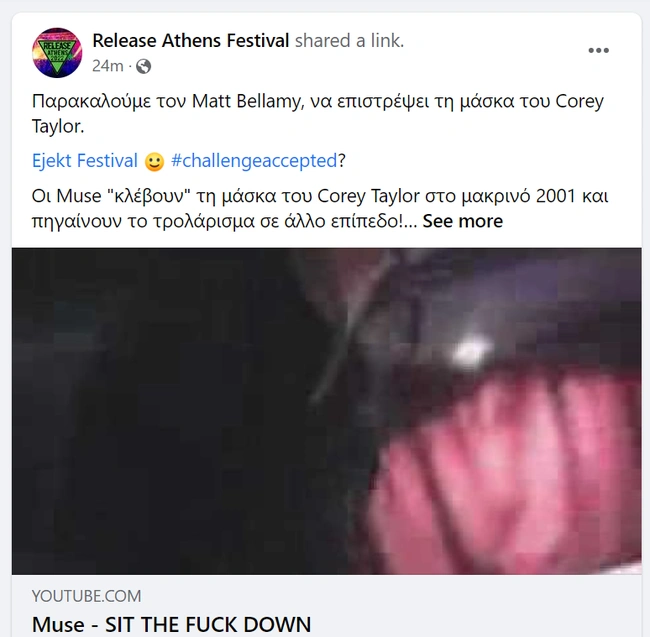The height and width of the screenshot is (637, 650).
Task: Open the three-dots post options menu
Action: tap(598, 51)
